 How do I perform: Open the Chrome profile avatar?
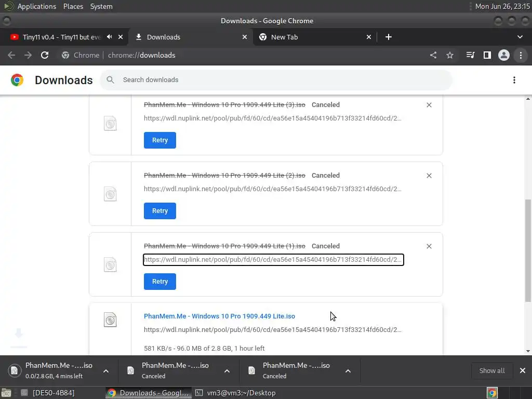(x=504, y=55)
